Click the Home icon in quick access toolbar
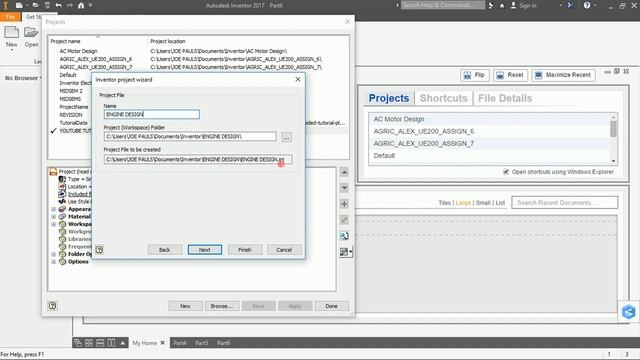 tap(81, 5)
